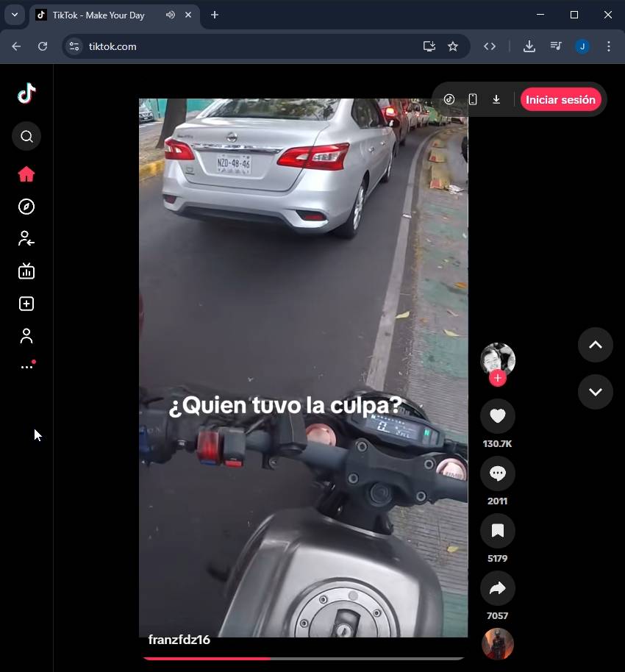625x672 pixels.
Task: Open a new browser tab
Action: (215, 15)
